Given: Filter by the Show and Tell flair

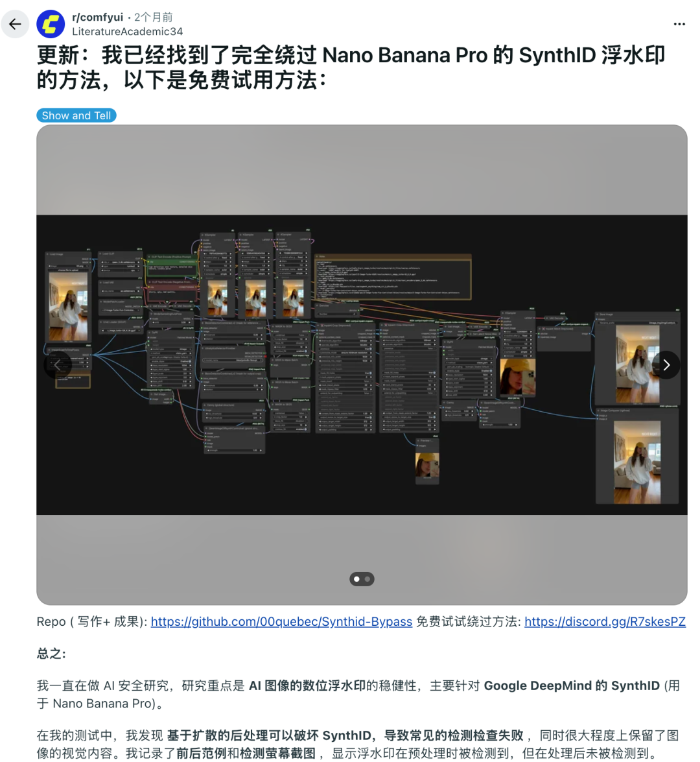Looking at the screenshot, I should click(76, 115).
